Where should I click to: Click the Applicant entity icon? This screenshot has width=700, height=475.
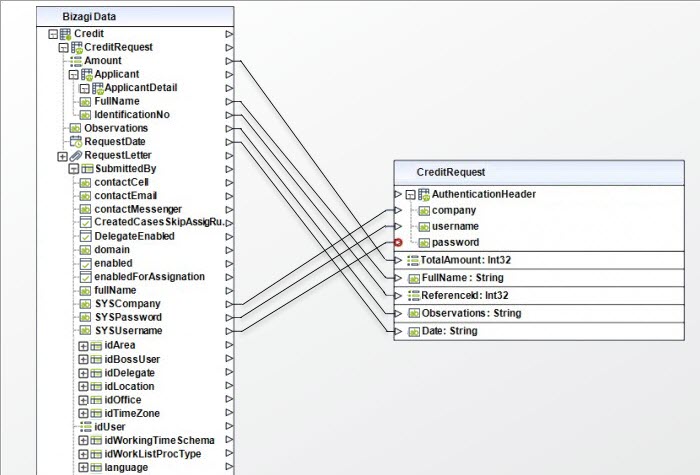click(87, 75)
